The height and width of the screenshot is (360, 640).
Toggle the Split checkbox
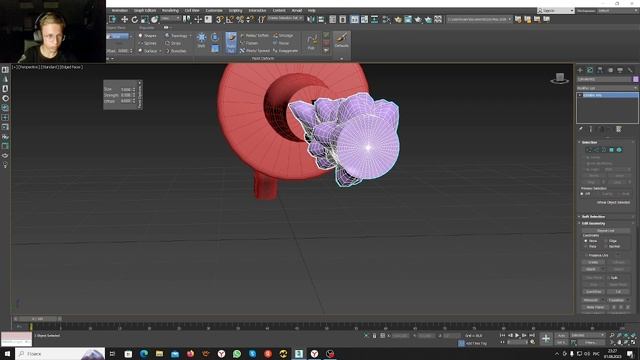609,278
